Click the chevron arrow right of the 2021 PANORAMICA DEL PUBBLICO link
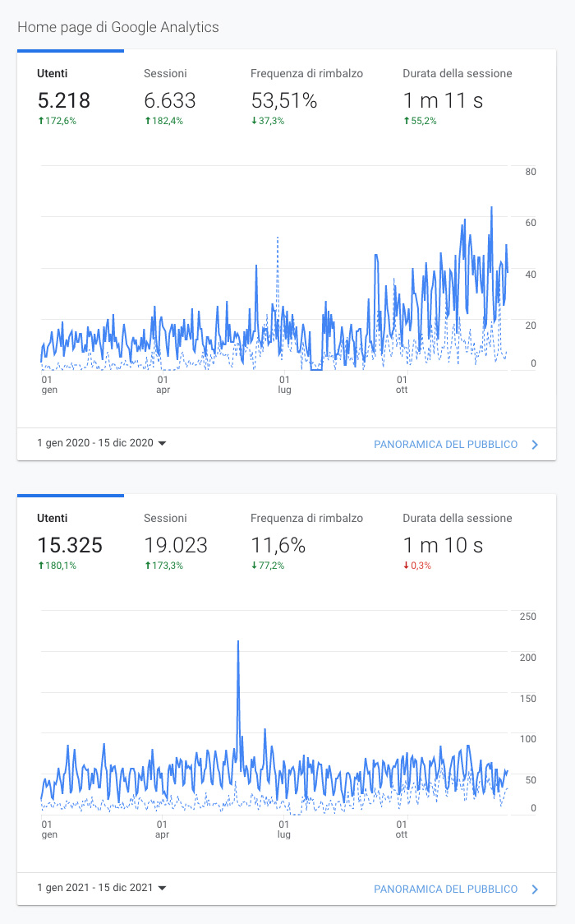 coord(535,889)
